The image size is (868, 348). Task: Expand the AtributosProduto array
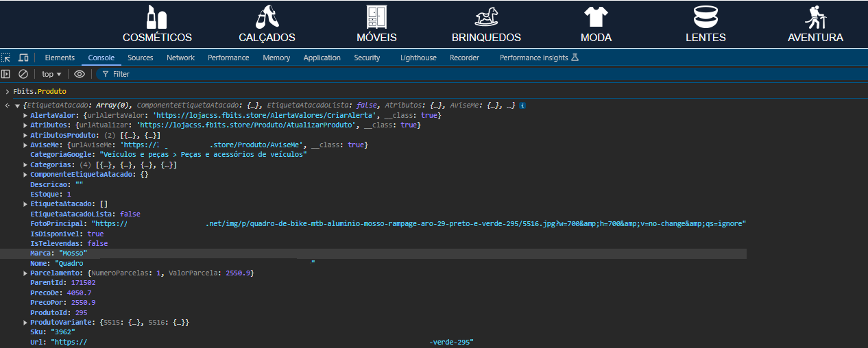pos(25,136)
